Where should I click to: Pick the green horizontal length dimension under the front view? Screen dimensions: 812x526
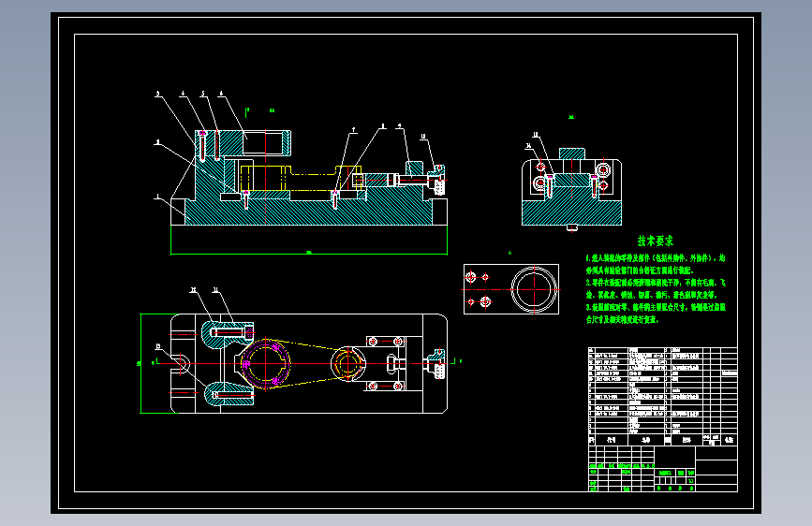tap(309, 254)
